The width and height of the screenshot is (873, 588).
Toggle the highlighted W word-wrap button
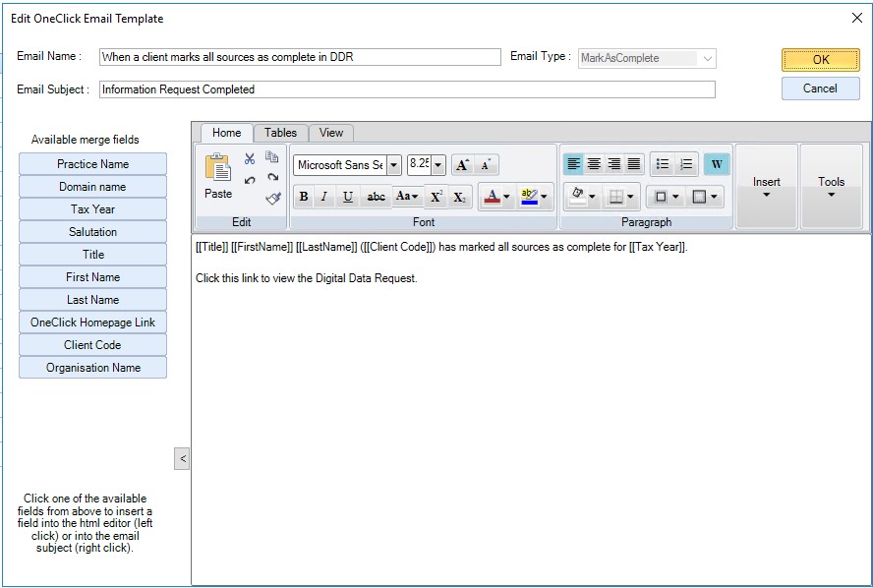coord(717,164)
